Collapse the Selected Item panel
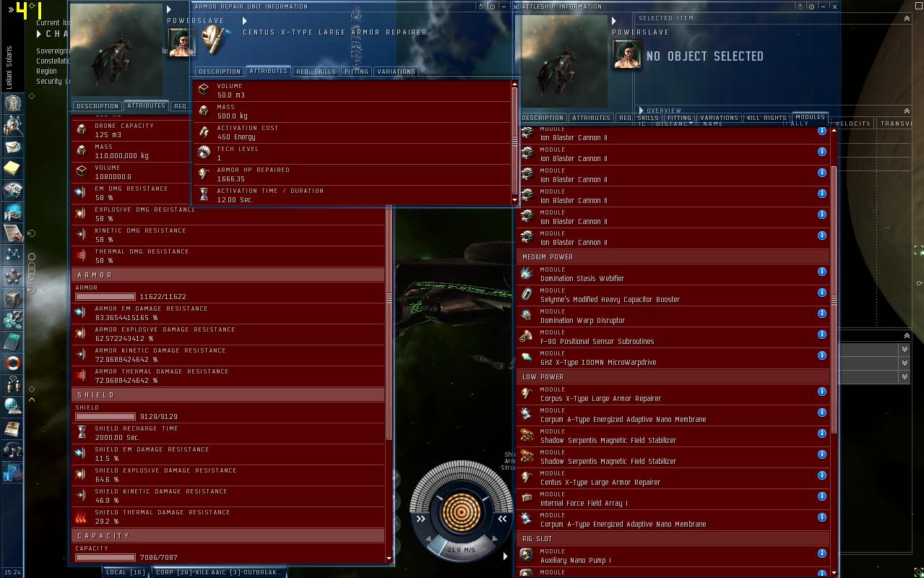The width and height of the screenshot is (924, 578). click(x=907, y=18)
